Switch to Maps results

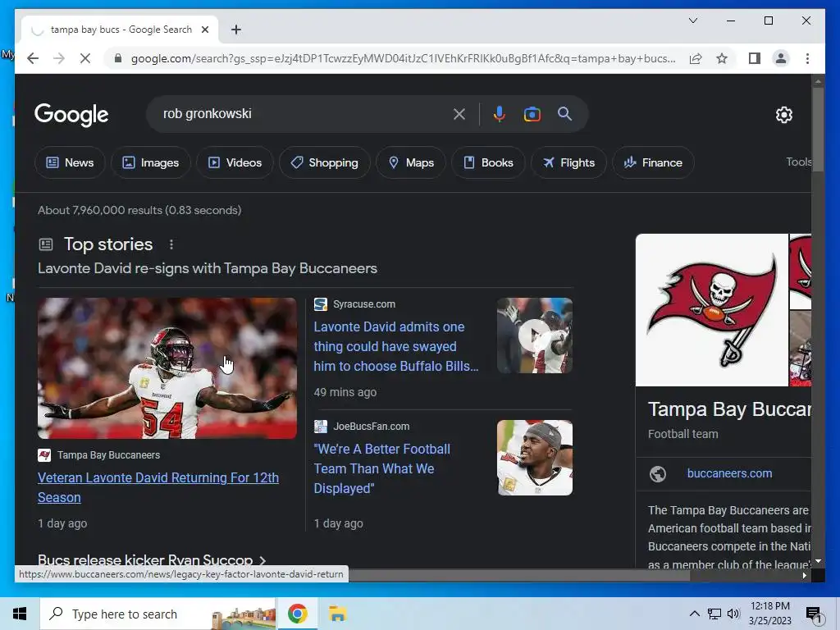point(411,162)
